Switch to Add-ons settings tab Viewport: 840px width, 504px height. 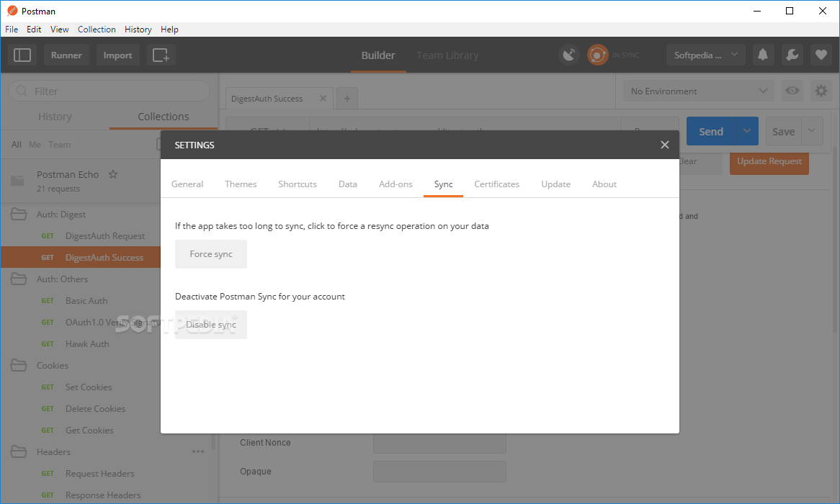point(396,184)
